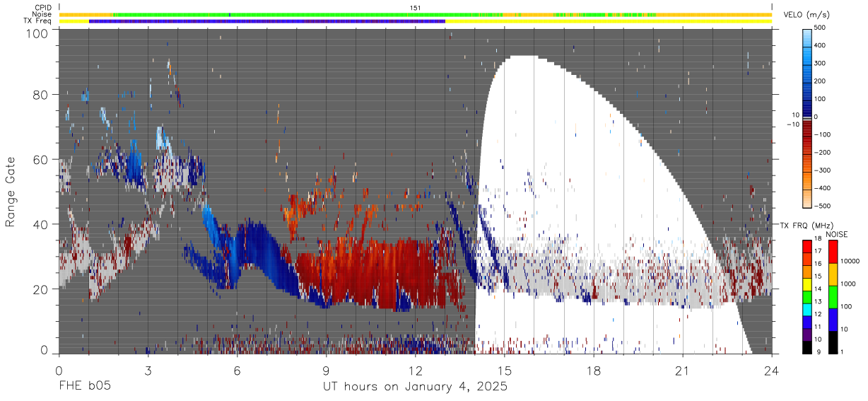Click the 6 tick label on UT hours axis
This screenshot has width=868, height=401.
point(237,371)
